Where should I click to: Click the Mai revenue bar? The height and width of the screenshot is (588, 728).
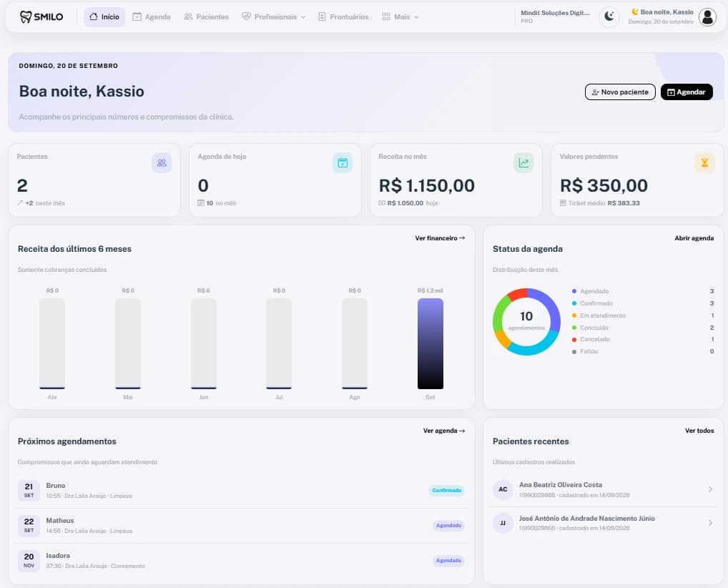point(128,343)
